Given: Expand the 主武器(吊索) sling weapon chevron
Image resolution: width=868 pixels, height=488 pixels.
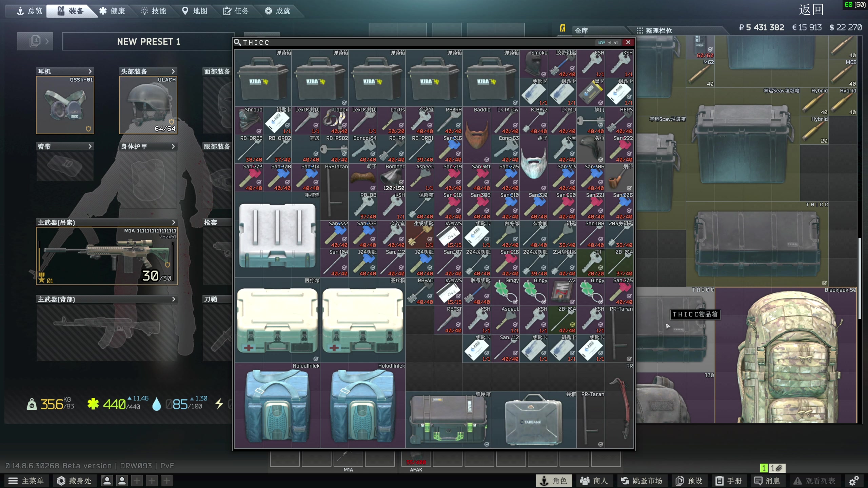Looking at the screenshot, I should click(x=174, y=222).
